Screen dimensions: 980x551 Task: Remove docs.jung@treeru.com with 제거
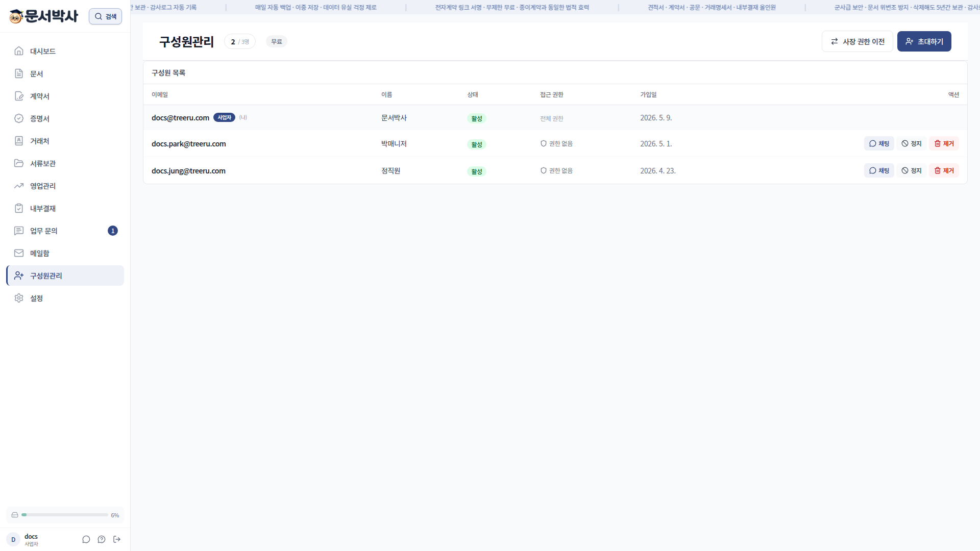944,171
